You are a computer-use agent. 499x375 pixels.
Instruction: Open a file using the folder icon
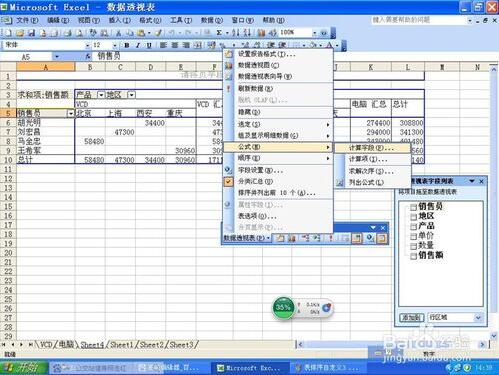pos(20,33)
